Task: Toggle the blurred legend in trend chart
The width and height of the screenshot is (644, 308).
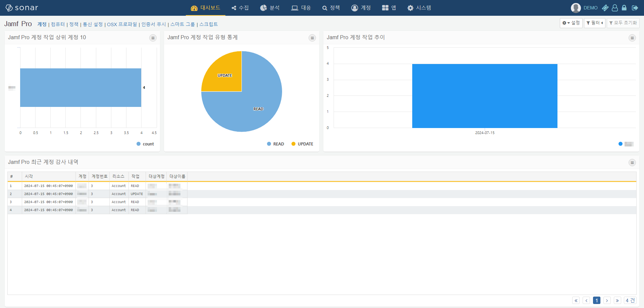Action: (626, 144)
